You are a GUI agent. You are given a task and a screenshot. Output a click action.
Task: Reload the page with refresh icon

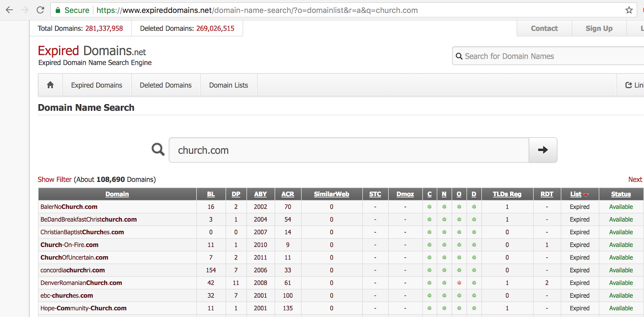point(40,10)
